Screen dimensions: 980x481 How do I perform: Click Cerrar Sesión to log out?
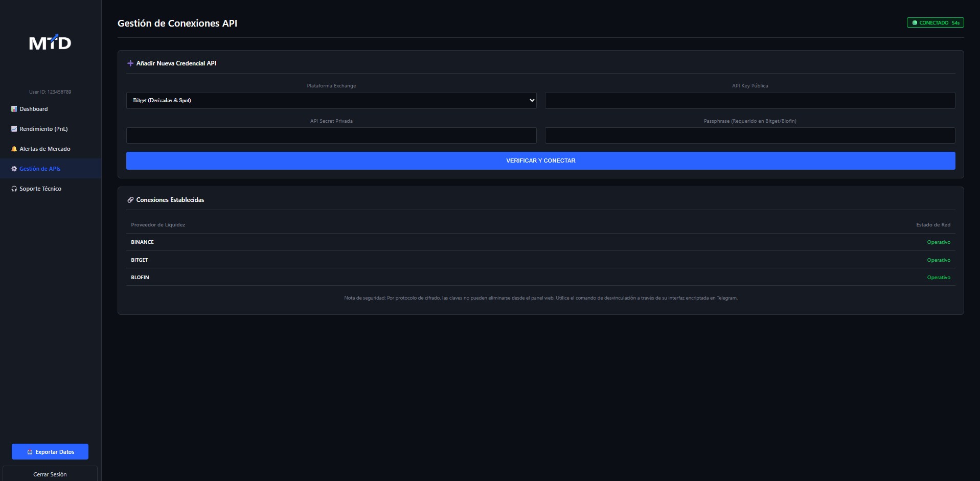pos(50,474)
